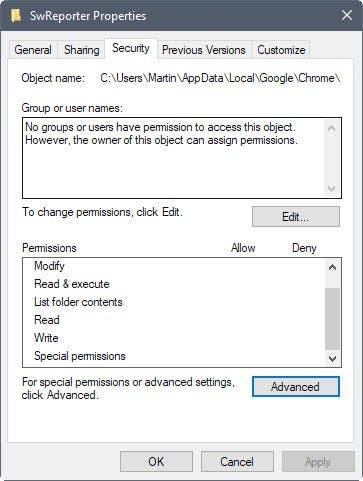
Task: Click the folder icon in the title bar
Action: tap(16, 16)
